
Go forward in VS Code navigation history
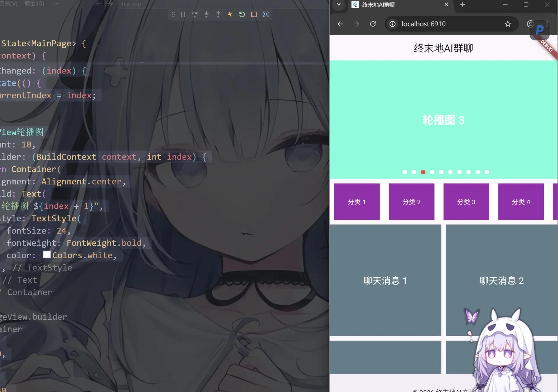coord(110,4)
